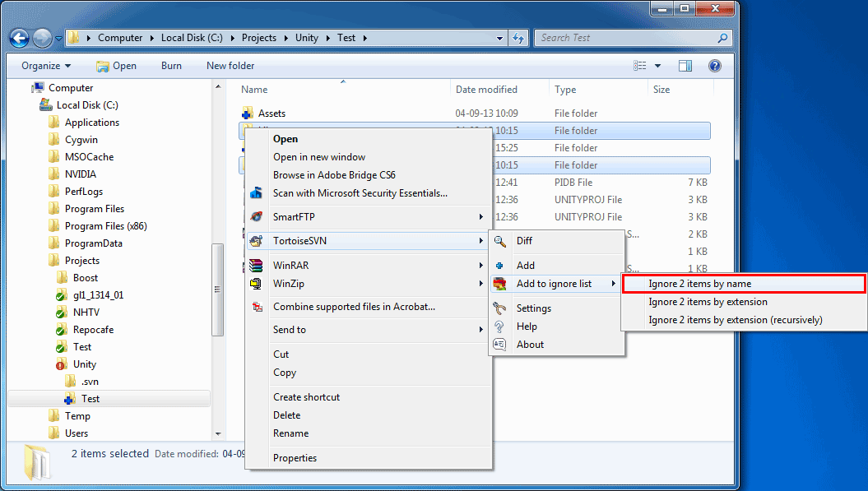Select the Users folder in the tree

(x=76, y=433)
